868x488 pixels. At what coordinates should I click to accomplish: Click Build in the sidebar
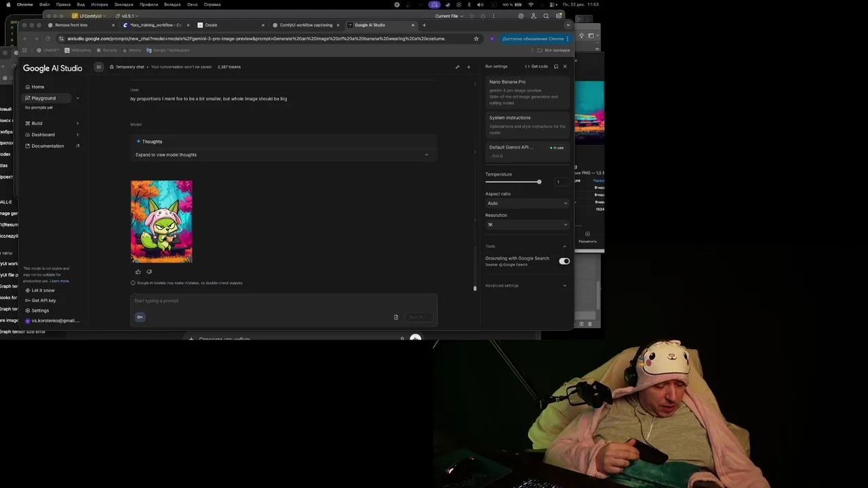(37, 123)
